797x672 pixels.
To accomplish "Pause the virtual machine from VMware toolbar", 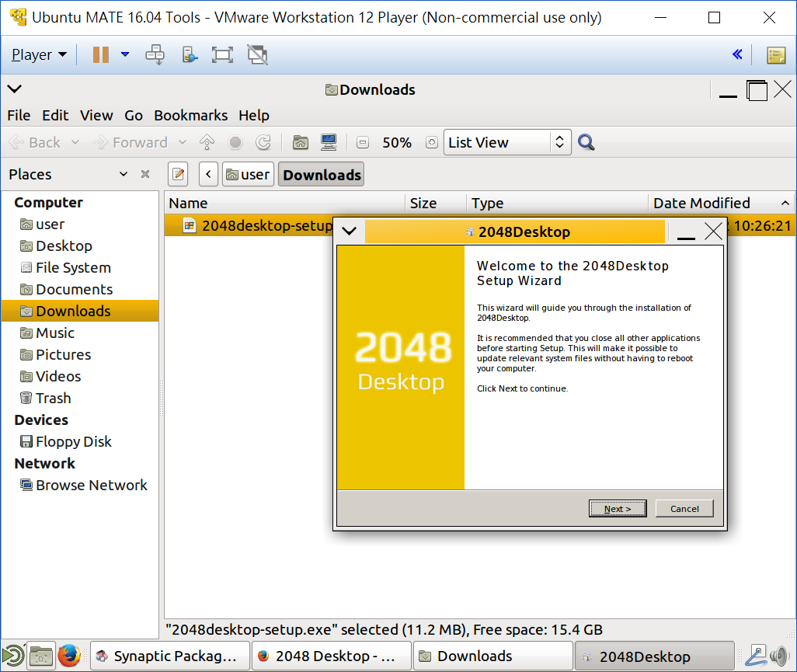I will click(x=101, y=54).
